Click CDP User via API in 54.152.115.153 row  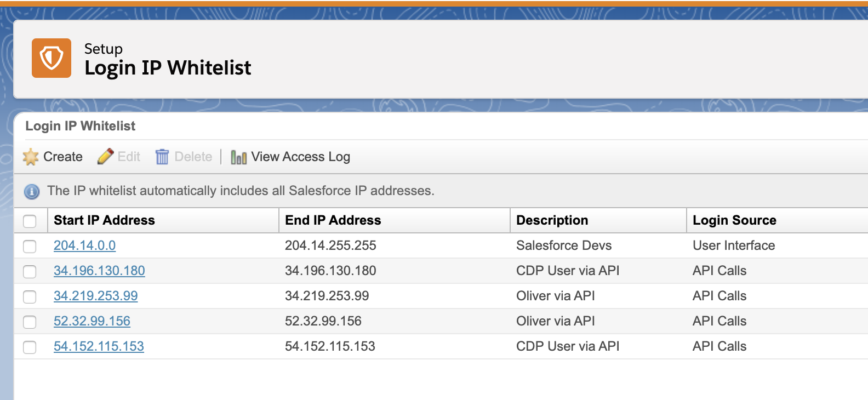point(568,346)
